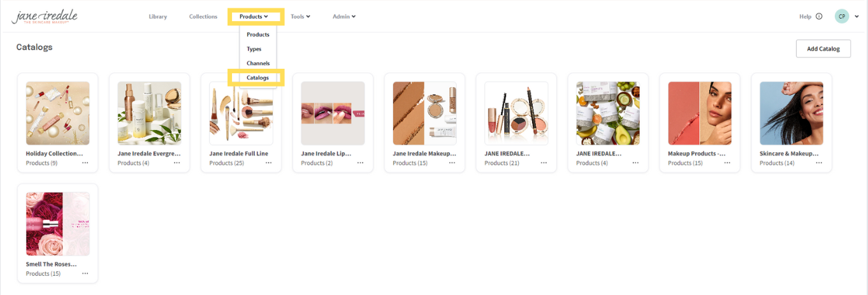Open the Jane Iredale Evergreen catalog title
This screenshot has width=868, height=295.
point(149,154)
